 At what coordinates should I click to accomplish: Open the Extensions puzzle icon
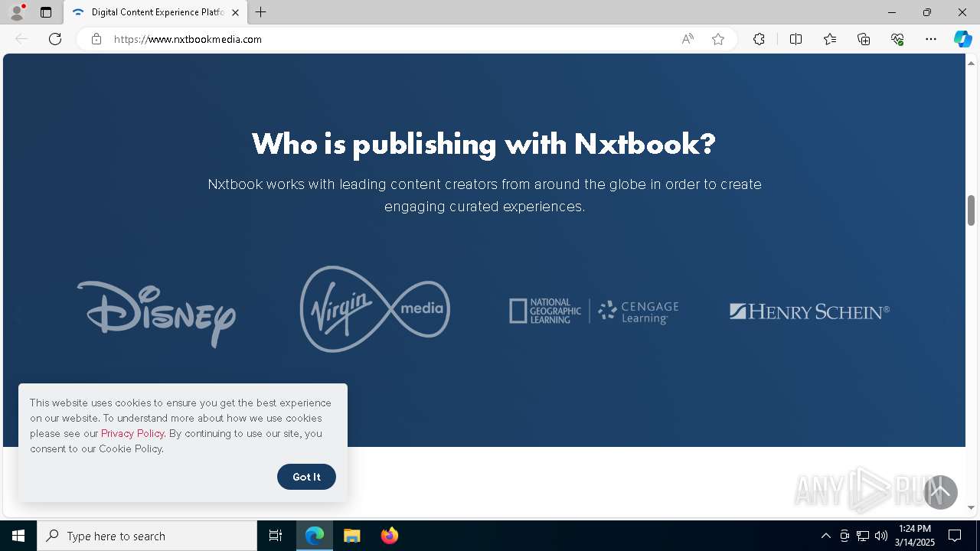point(759,39)
